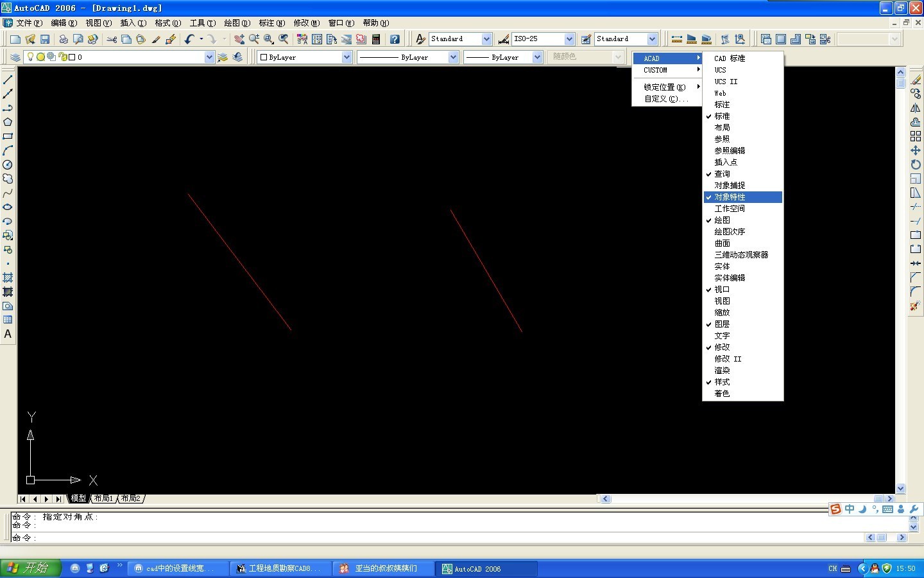The image size is (924, 578).
Task: Switch to the 布局1 layout tab
Action: click(103, 498)
